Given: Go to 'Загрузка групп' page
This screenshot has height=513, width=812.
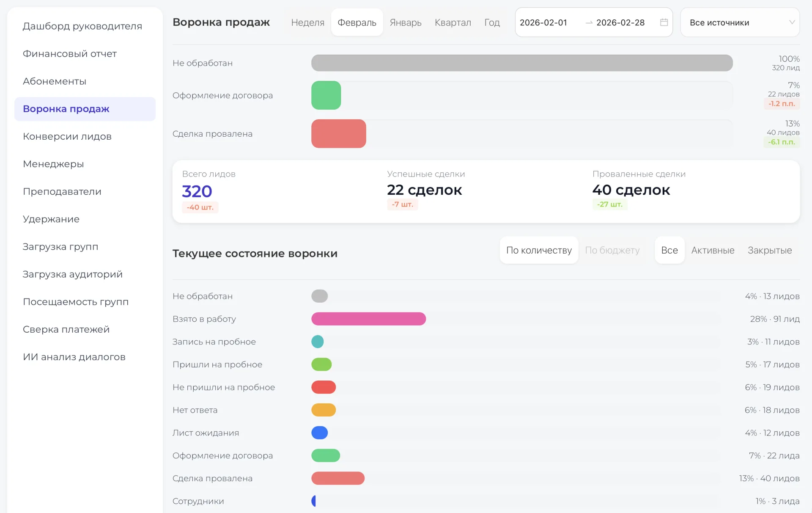Looking at the screenshot, I should point(85,246).
